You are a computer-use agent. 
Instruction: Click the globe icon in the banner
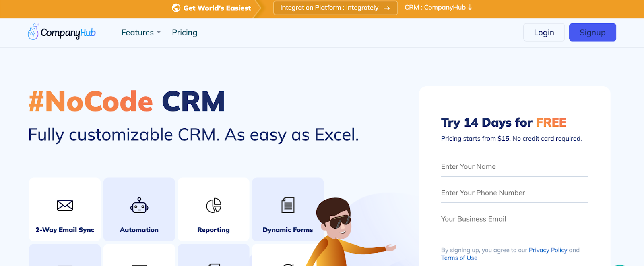[176, 8]
